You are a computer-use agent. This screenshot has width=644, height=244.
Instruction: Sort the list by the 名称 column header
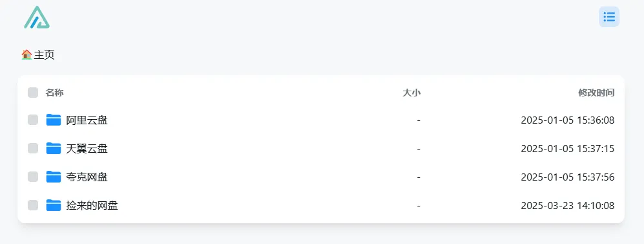(x=55, y=93)
